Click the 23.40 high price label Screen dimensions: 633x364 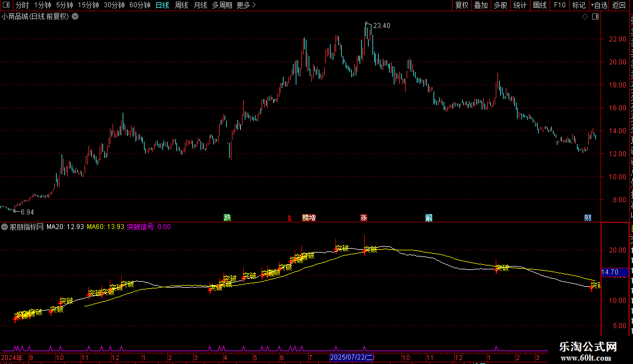tap(381, 26)
